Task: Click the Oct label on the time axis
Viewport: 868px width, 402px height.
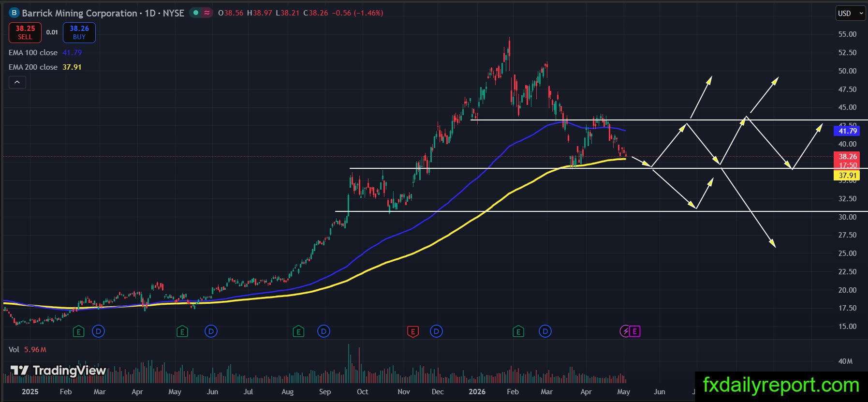Action: pos(362,392)
